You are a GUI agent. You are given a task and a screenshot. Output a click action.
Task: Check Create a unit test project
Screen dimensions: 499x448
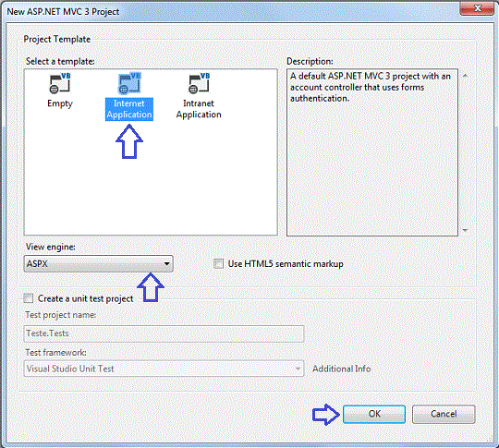[x=29, y=298]
